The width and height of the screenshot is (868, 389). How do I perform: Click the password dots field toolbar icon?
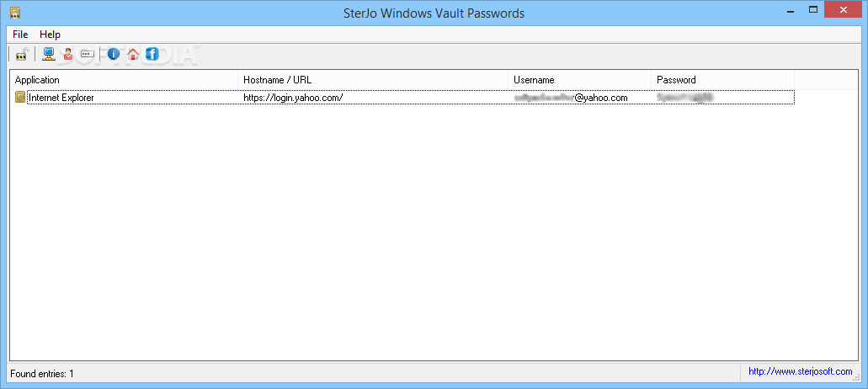[x=88, y=54]
